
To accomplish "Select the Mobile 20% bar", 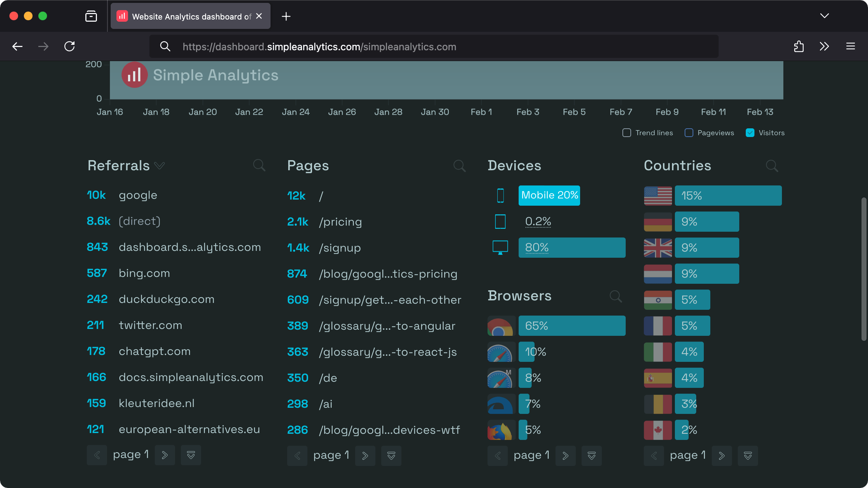I will click(549, 196).
